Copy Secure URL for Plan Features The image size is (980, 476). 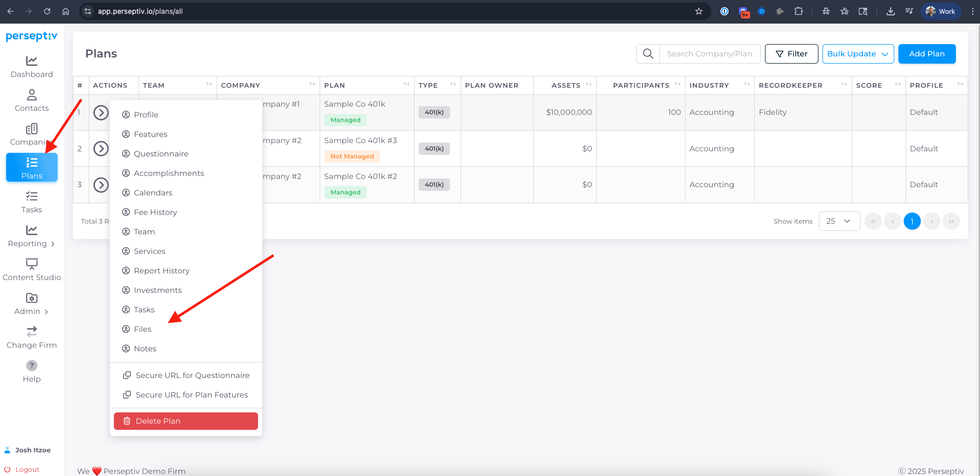pyautogui.click(x=186, y=395)
